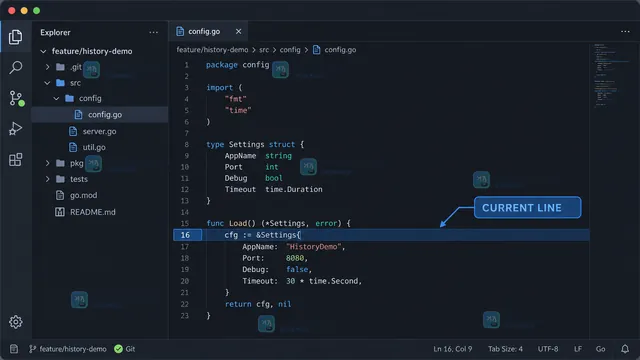640x360 pixels.
Task: Click the "HistoryDemo" string literal
Action: [314, 247]
